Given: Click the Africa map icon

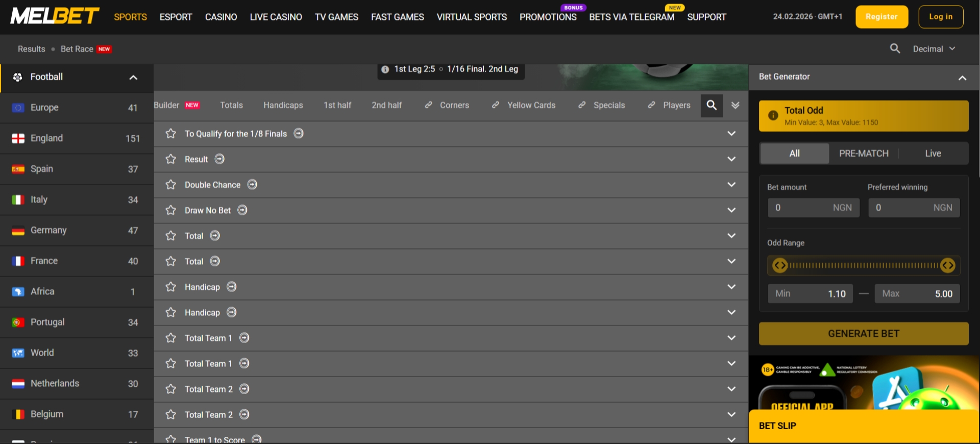Looking at the screenshot, I should pos(18,291).
